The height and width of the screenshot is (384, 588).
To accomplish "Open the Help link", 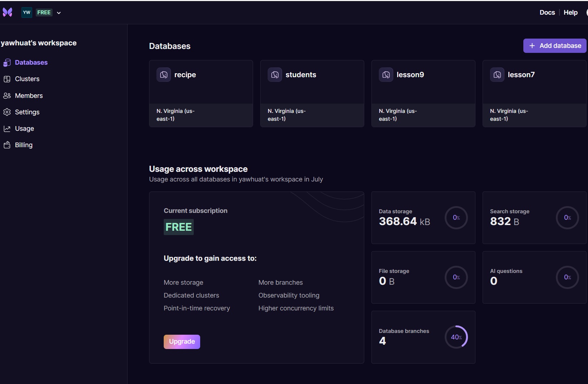I will (x=570, y=13).
